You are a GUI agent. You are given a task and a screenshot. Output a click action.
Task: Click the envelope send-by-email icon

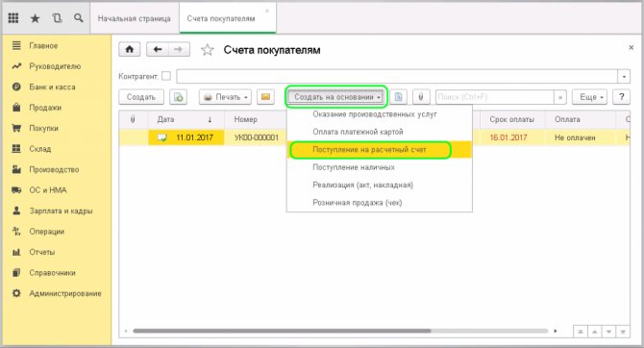[265, 97]
